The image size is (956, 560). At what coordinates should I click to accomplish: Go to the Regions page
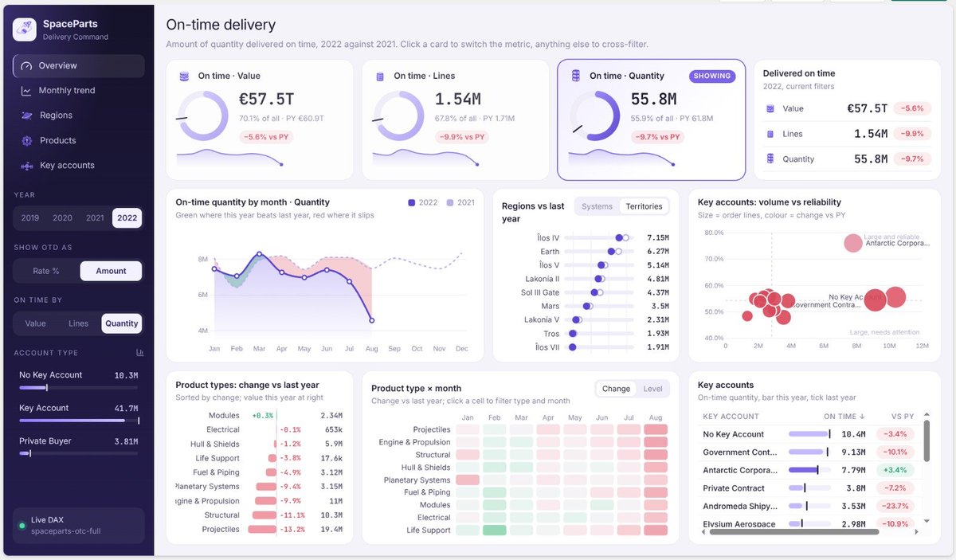pos(79,116)
